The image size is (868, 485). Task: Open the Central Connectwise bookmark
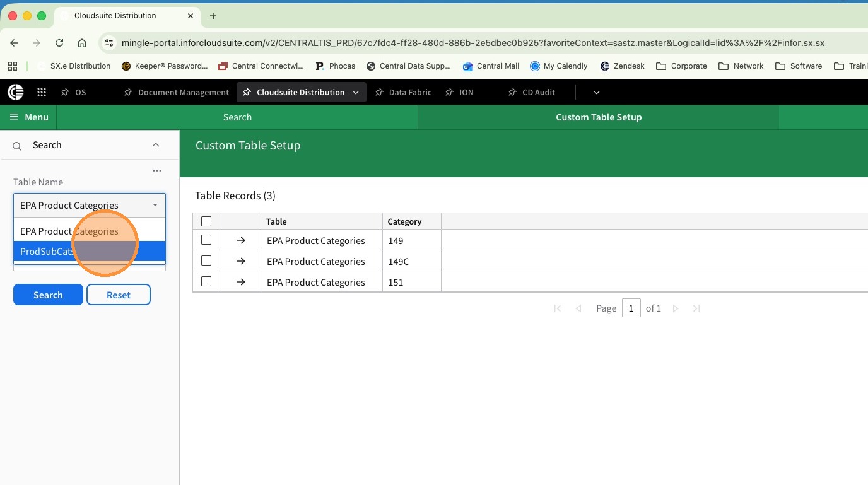(x=261, y=66)
